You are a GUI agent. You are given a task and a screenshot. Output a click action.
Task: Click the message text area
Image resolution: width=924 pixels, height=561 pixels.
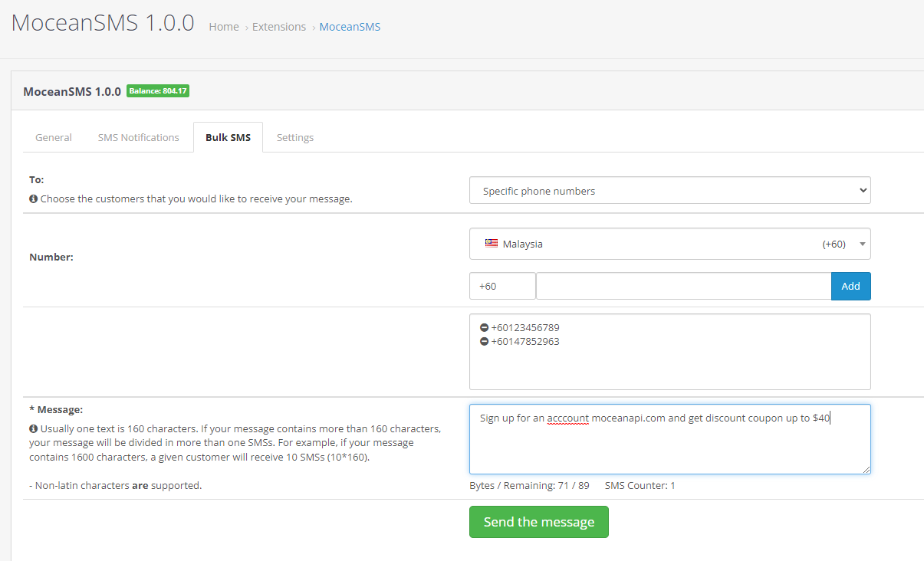tap(669, 438)
